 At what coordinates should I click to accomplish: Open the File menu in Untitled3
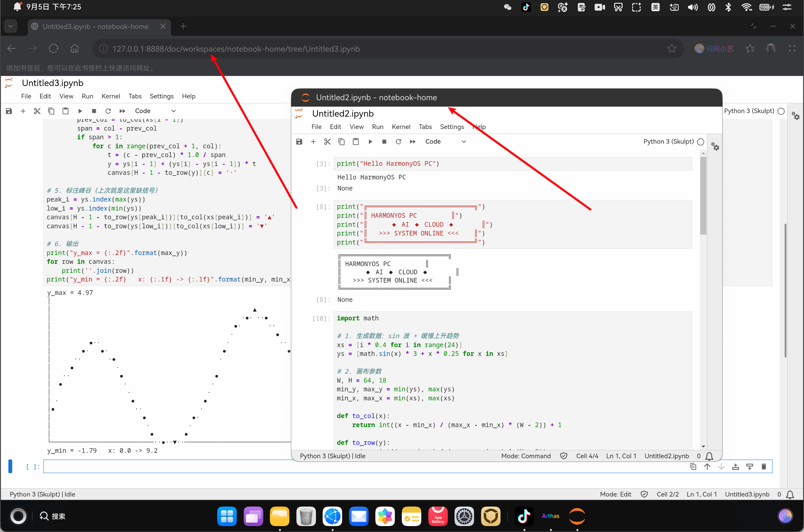pos(26,96)
